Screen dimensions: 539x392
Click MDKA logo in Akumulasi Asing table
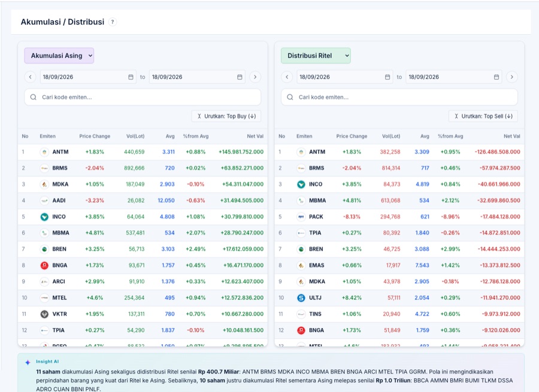(44, 184)
